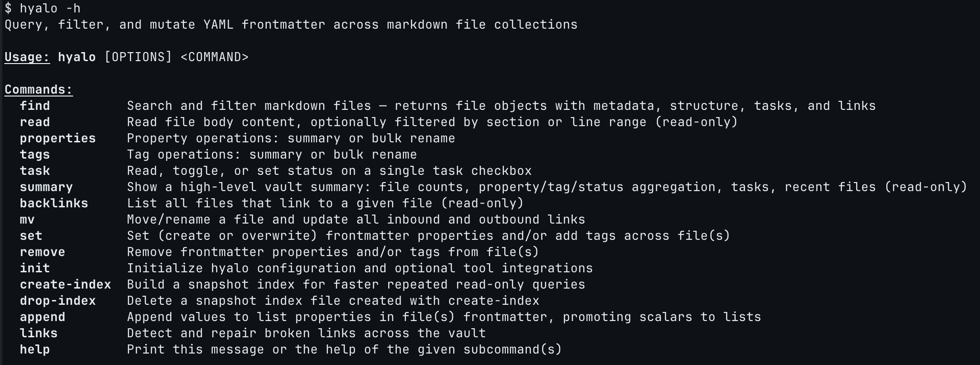This screenshot has height=365, width=980.
Task: Click the 'mv' command name
Action: coord(27,220)
